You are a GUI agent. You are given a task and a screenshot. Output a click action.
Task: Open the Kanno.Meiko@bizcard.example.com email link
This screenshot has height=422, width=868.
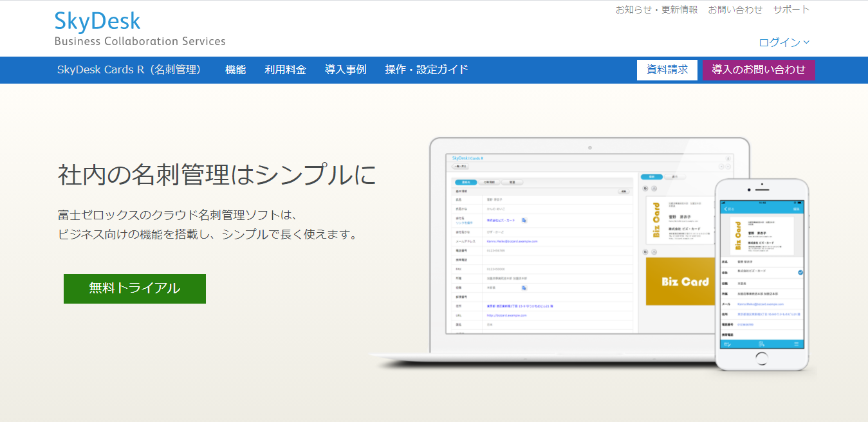tap(511, 241)
